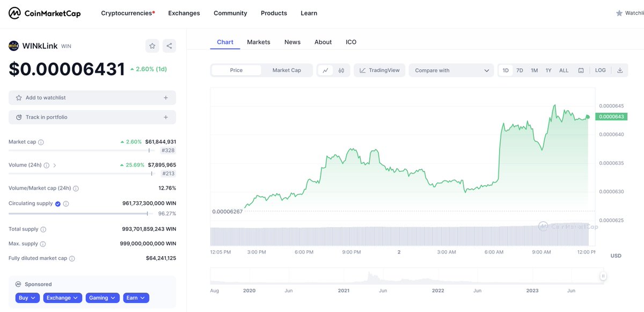
Task: Click fully diluted value $64,241,125
Action: 161,258
